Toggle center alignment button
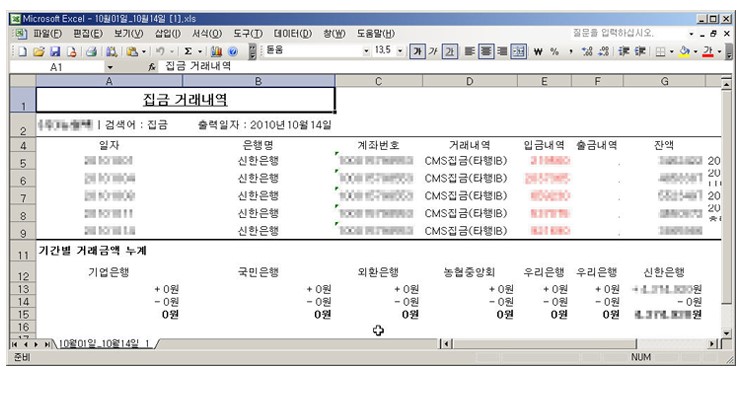 point(486,51)
